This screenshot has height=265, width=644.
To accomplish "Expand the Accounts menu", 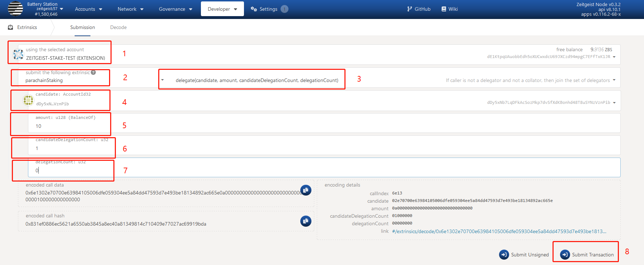I will click(x=88, y=9).
